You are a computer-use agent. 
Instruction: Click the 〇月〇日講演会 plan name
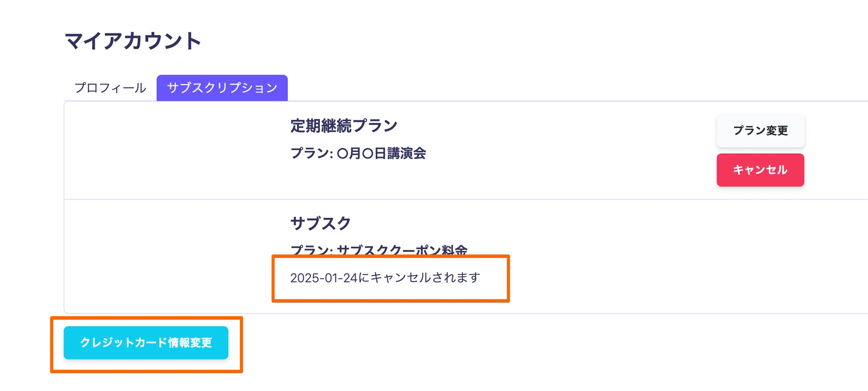(381, 153)
